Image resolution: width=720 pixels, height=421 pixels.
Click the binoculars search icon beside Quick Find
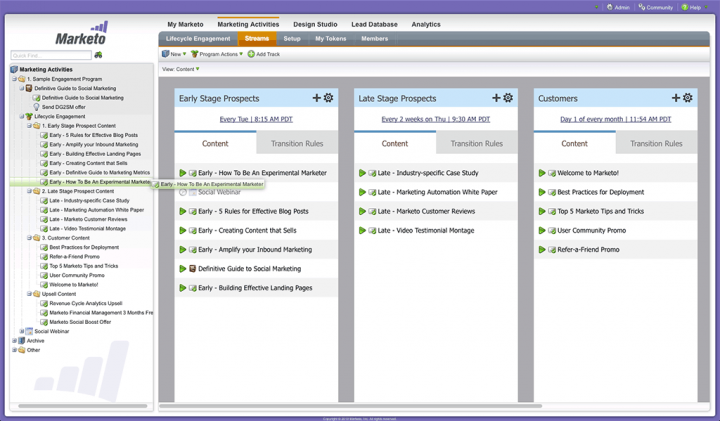[x=98, y=55]
